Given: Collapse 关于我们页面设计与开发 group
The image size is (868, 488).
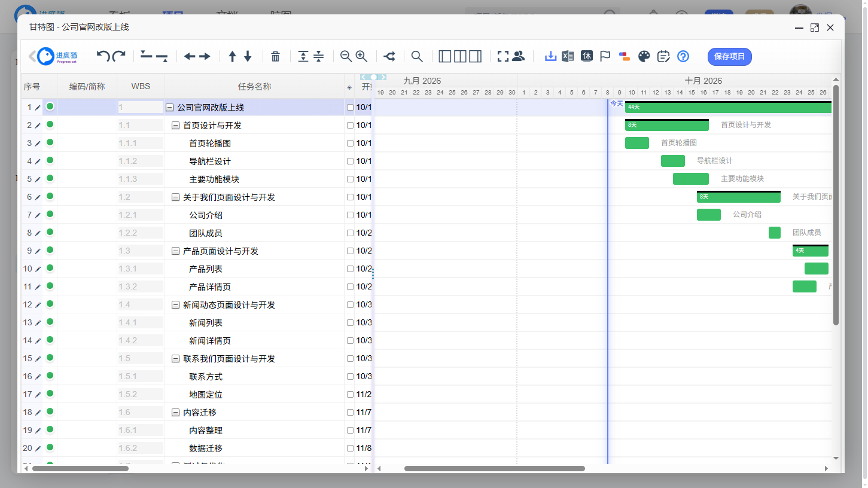Looking at the screenshot, I should click(x=175, y=197).
